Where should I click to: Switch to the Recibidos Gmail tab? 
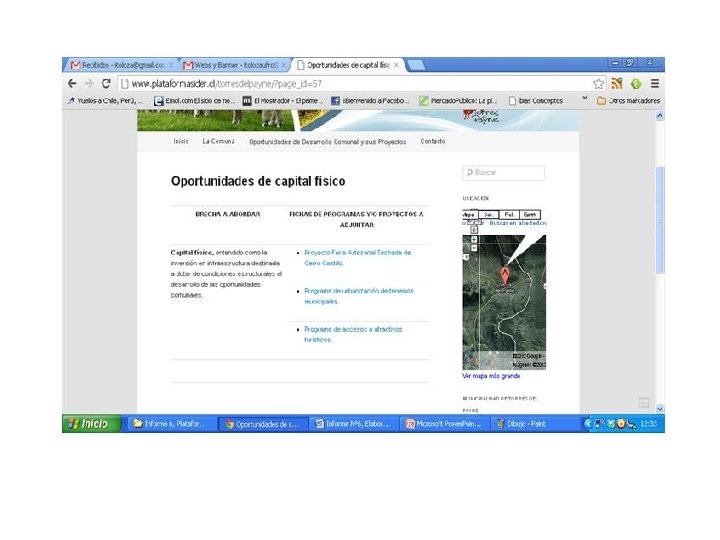click(x=121, y=65)
